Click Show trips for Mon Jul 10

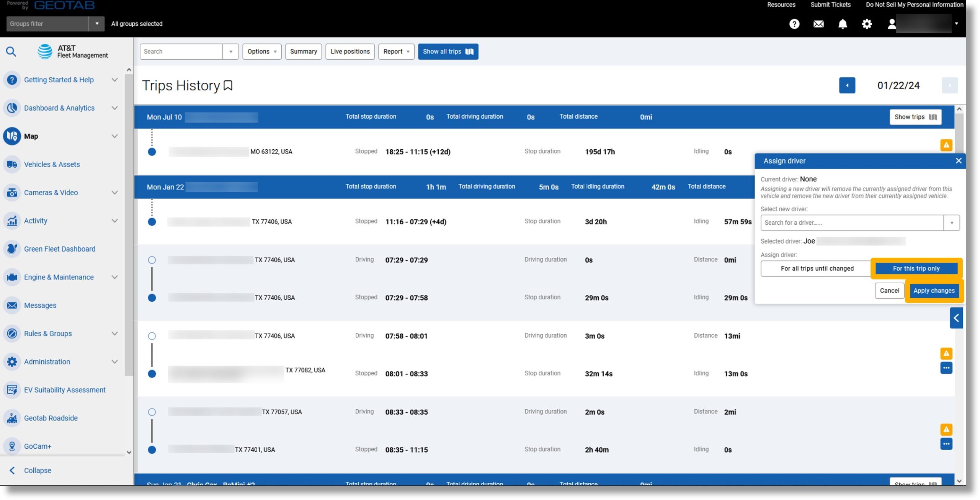tap(915, 117)
